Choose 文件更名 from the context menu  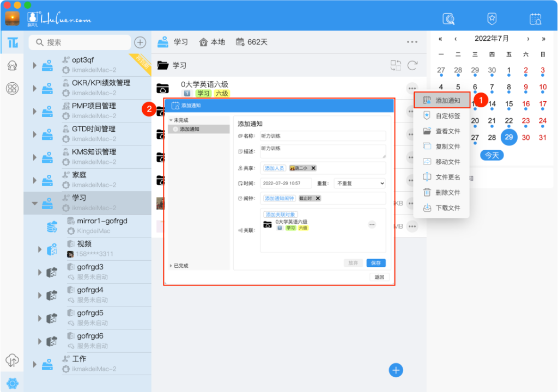pos(441,177)
